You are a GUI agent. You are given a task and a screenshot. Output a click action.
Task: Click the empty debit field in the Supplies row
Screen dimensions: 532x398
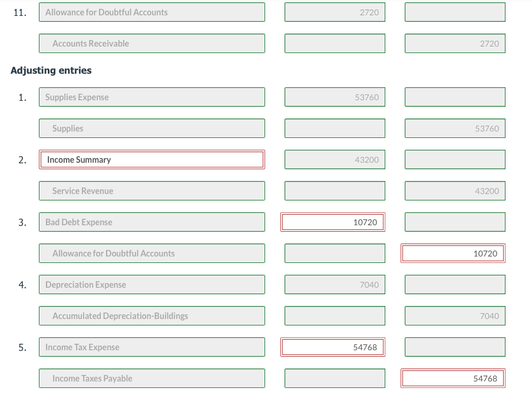(335, 129)
